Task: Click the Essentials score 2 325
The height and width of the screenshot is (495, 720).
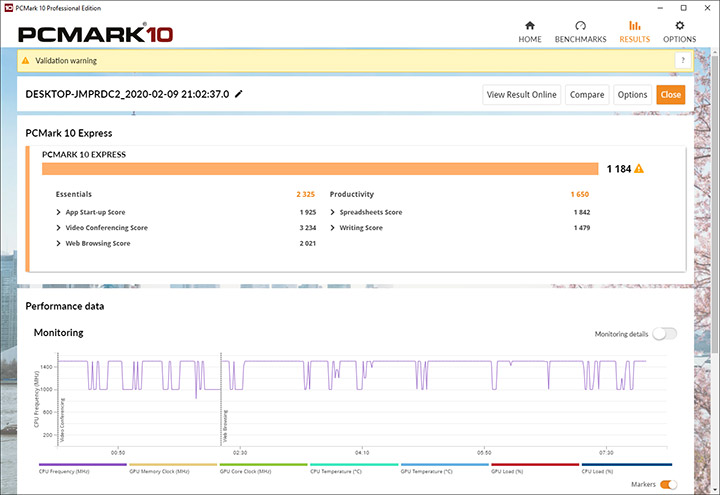Action: (305, 194)
